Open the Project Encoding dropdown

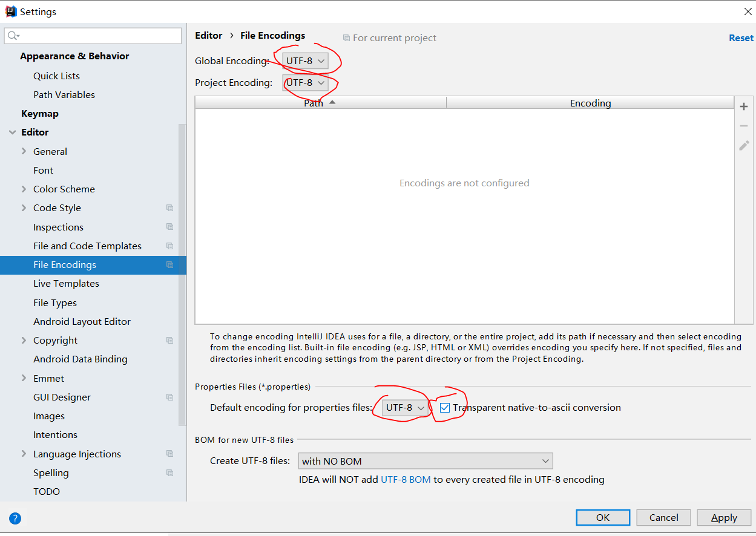305,83
